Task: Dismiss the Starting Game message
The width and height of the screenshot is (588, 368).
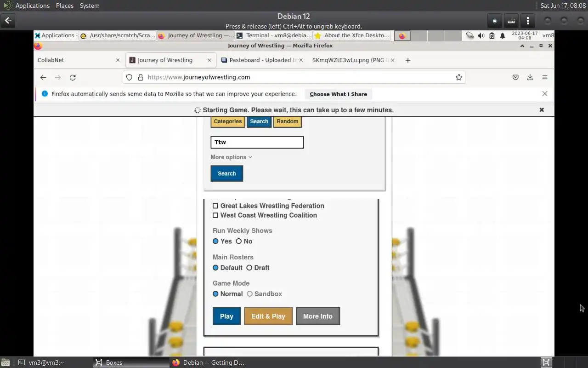Action: pyautogui.click(x=542, y=110)
